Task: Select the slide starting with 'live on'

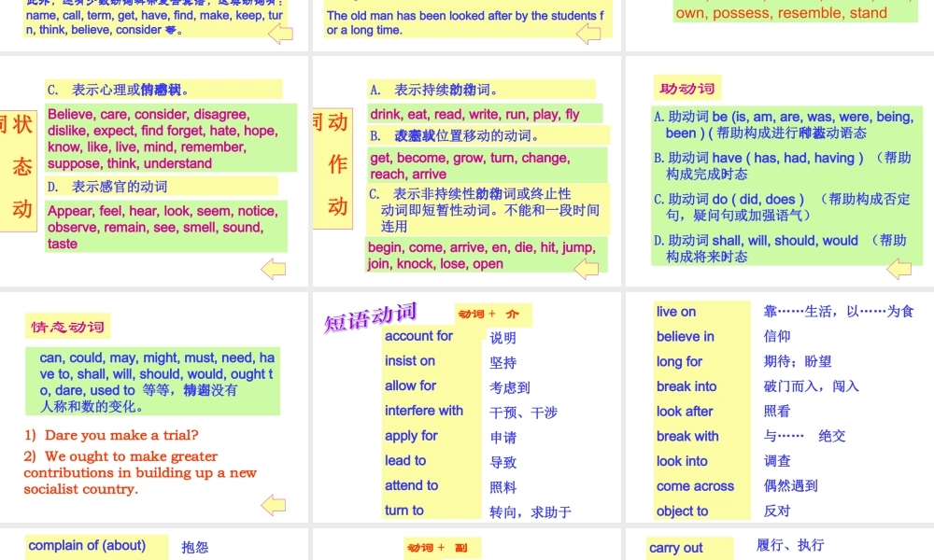Action: 780,408
